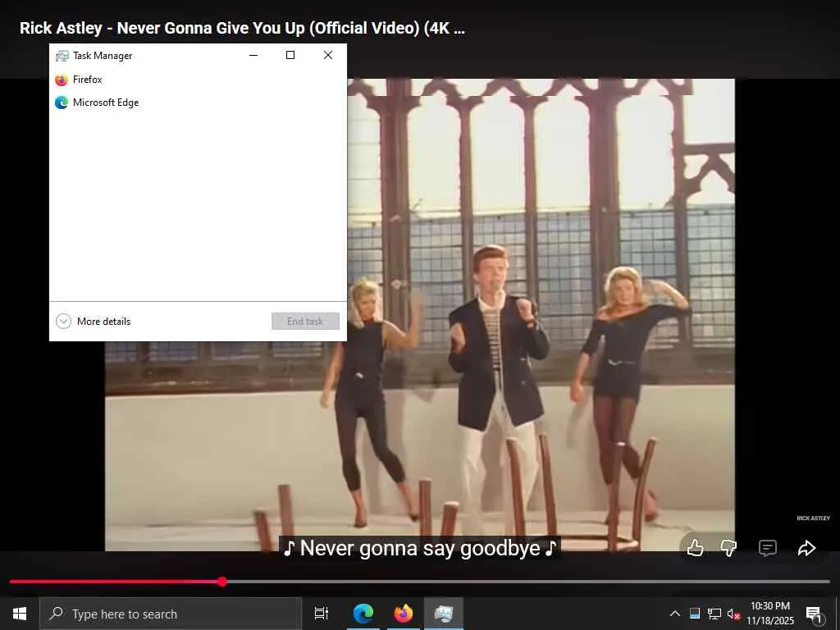Open Task View from taskbar
The image size is (840, 630).
pos(322,614)
